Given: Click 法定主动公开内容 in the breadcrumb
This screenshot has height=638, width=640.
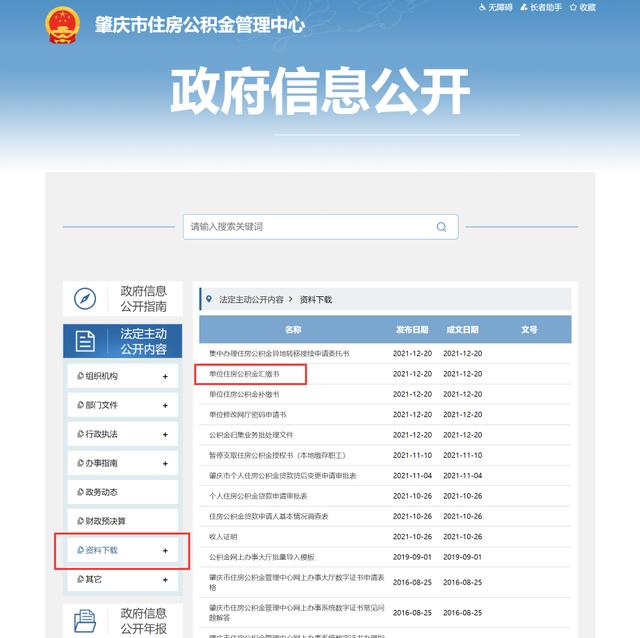Looking at the screenshot, I should point(251,300).
